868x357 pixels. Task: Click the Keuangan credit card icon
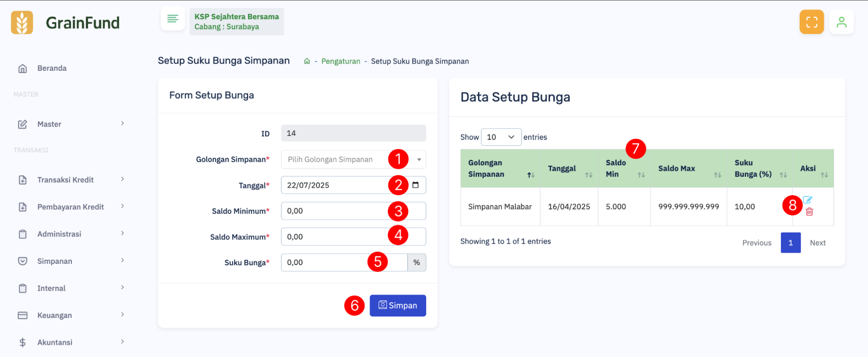(23, 315)
